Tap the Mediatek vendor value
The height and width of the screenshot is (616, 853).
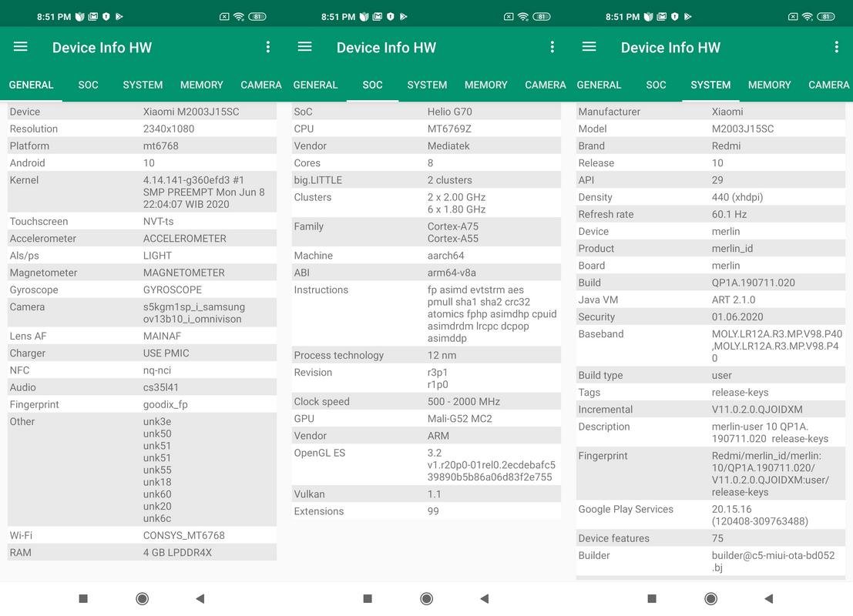(448, 146)
